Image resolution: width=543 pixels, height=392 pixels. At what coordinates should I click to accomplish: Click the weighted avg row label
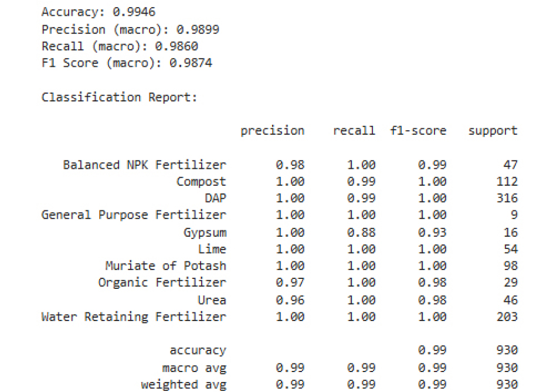(x=184, y=385)
